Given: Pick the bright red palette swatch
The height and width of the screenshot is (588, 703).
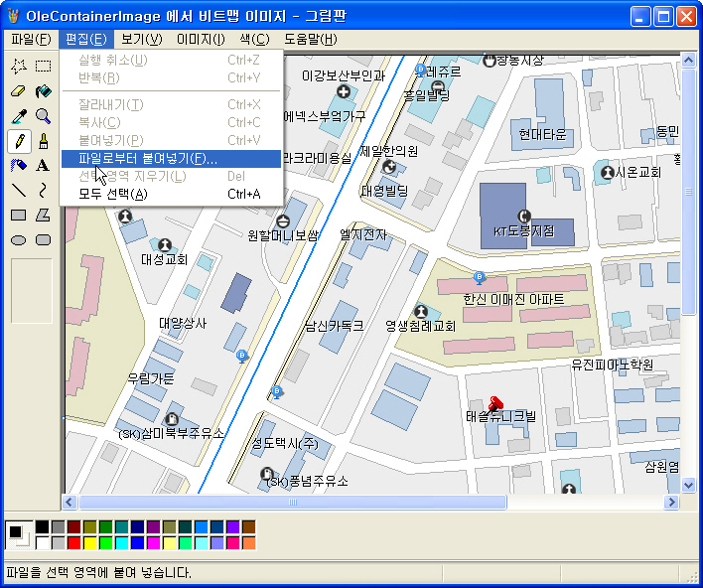Looking at the screenshot, I should point(74,542).
